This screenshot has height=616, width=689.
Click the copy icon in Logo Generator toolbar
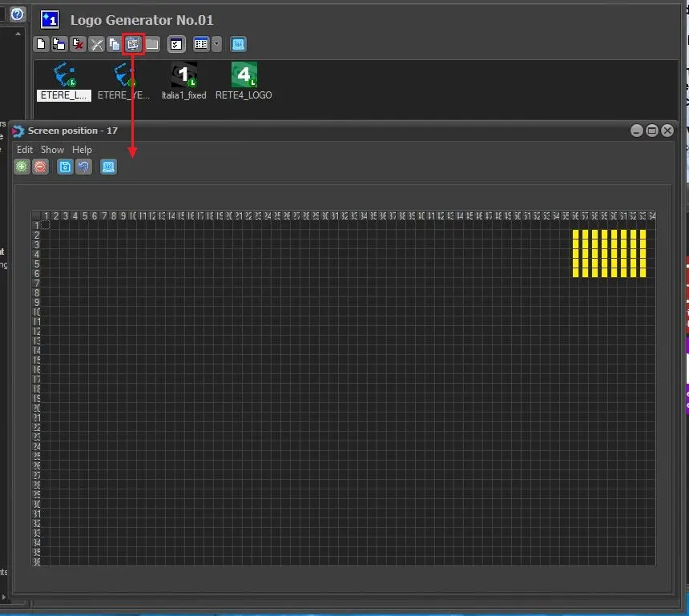click(115, 45)
